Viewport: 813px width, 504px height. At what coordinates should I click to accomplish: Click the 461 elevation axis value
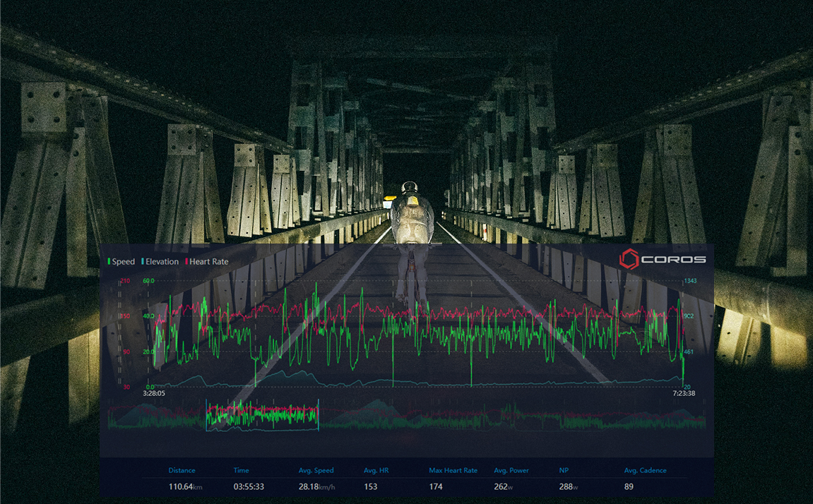689,352
